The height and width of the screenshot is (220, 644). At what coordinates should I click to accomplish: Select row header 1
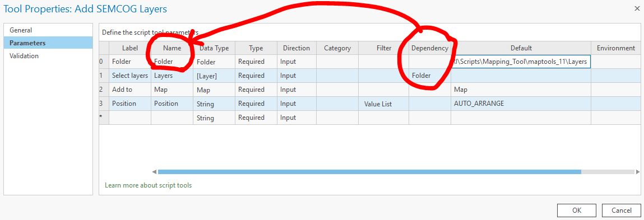pos(104,76)
